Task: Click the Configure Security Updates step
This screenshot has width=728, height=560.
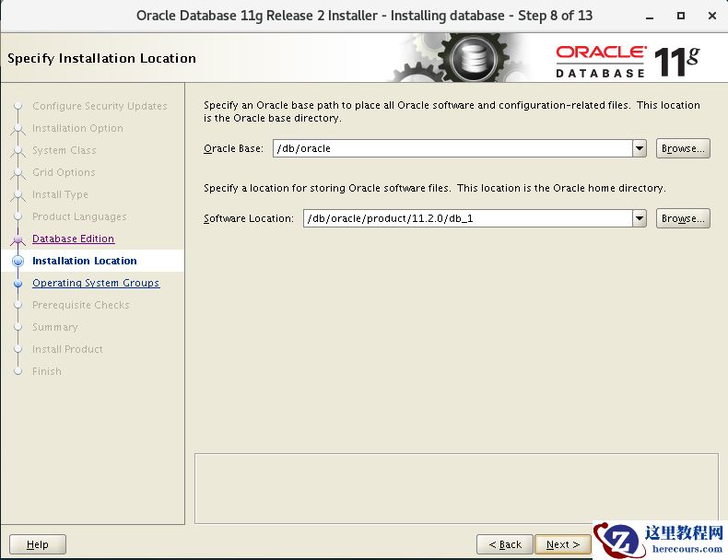Action: [100, 106]
